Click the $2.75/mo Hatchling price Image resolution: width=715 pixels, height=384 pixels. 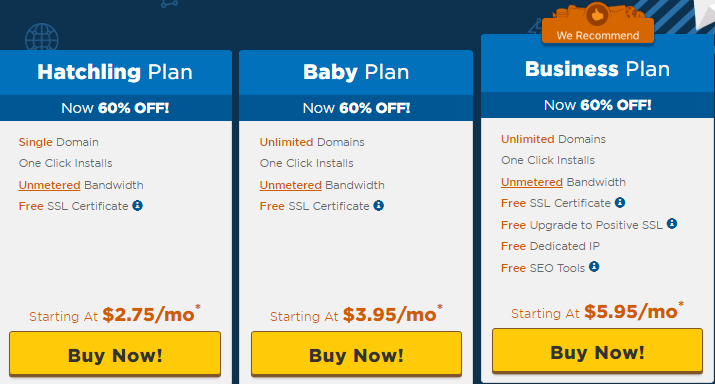pos(148,315)
